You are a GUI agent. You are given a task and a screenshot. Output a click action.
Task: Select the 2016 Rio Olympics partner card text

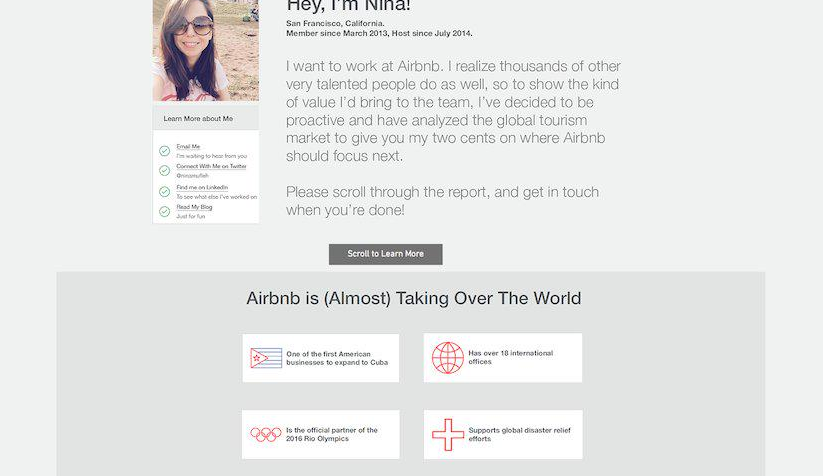pyautogui.click(x=332, y=434)
